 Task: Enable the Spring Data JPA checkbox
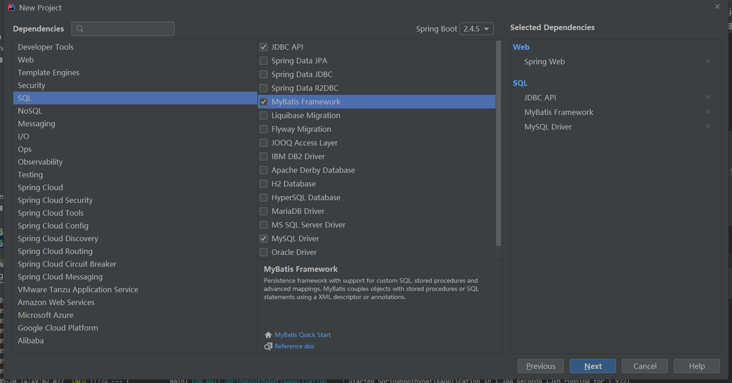(x=263, y=61)
